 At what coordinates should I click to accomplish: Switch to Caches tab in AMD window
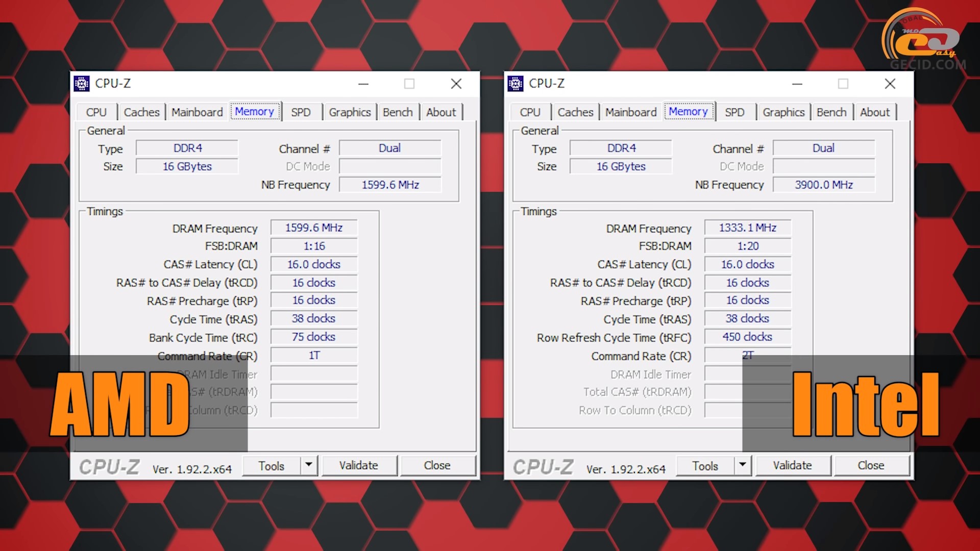click(x=141, y=112)
